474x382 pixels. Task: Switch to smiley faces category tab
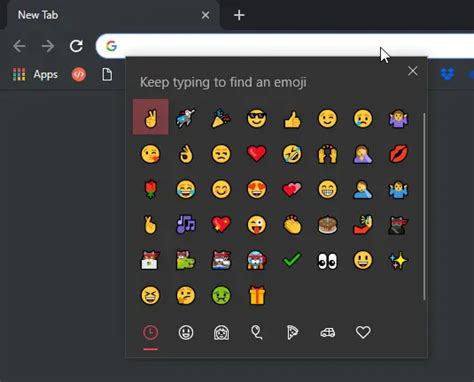[186, 333]
